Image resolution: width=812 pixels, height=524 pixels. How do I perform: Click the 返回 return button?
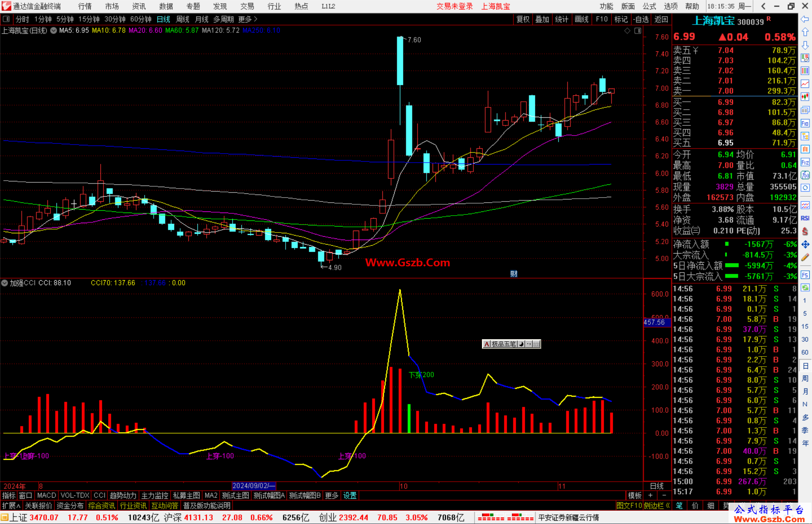click(x=661, y=19)
